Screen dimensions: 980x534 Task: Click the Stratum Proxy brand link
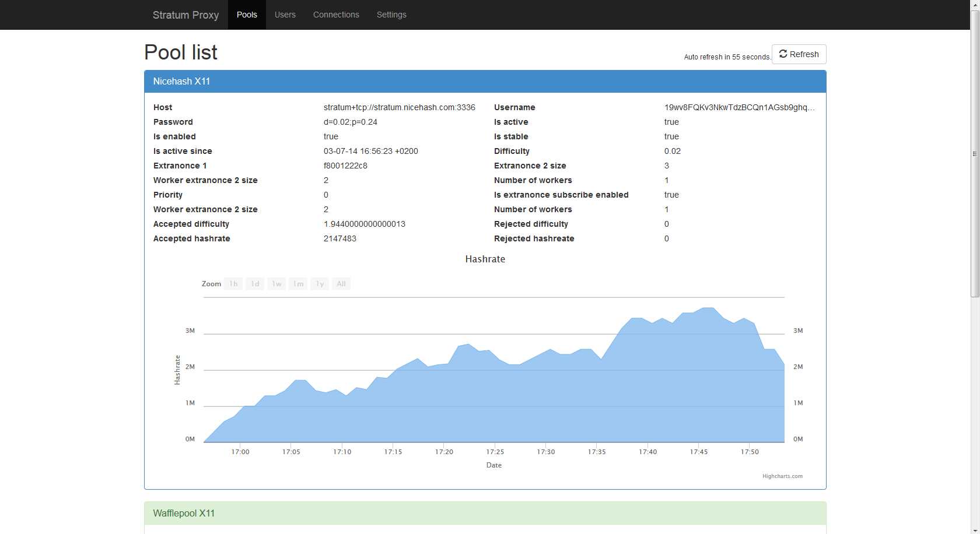[x=185, y=15]
